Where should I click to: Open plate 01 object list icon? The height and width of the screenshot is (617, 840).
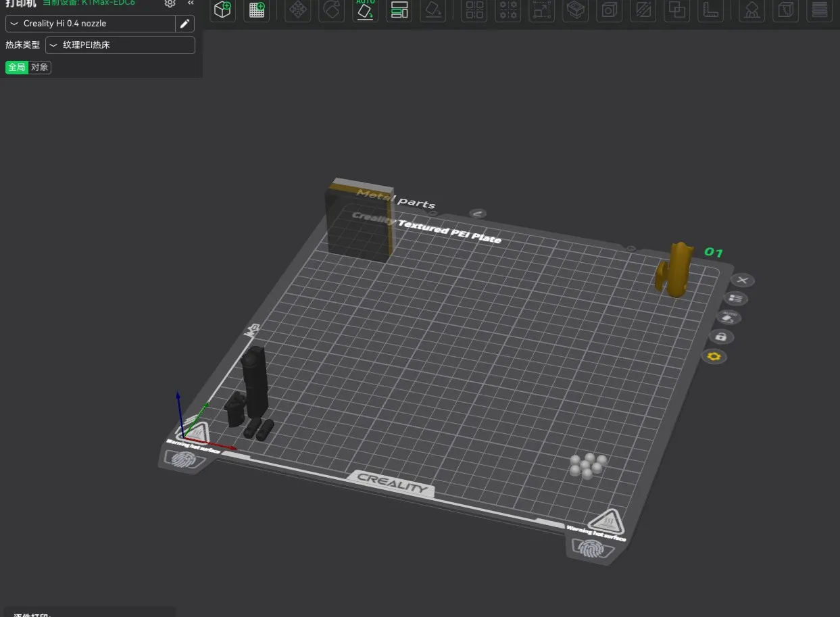coord(736,299)
